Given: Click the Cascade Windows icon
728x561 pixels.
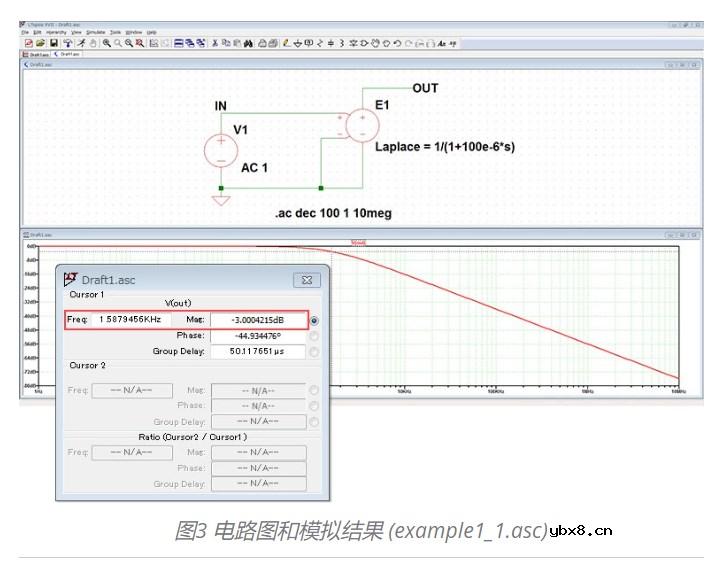Looking at the screenshot, I should coord(190,43).
